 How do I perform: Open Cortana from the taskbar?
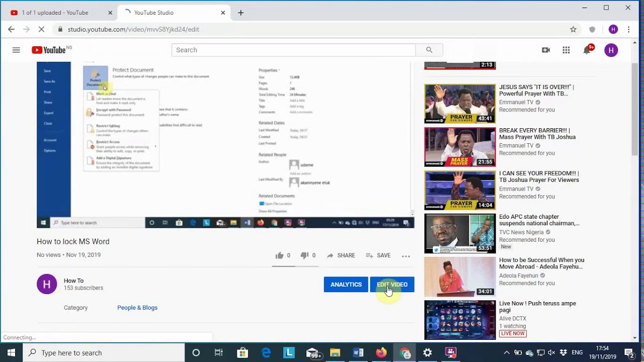tap(196, 352)
